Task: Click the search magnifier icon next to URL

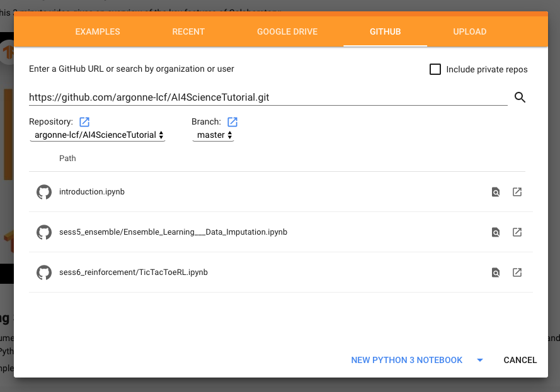Action: point(520,97)
